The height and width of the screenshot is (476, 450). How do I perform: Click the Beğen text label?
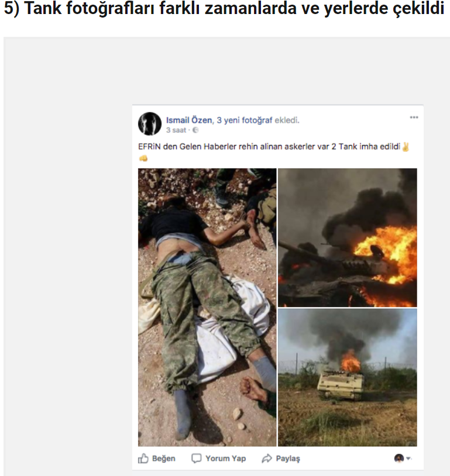tap(163, 458)
